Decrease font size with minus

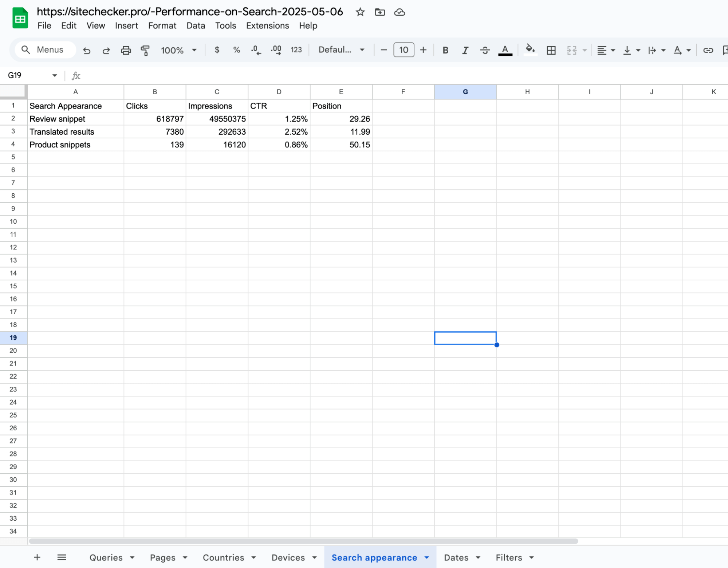point(384,50)
